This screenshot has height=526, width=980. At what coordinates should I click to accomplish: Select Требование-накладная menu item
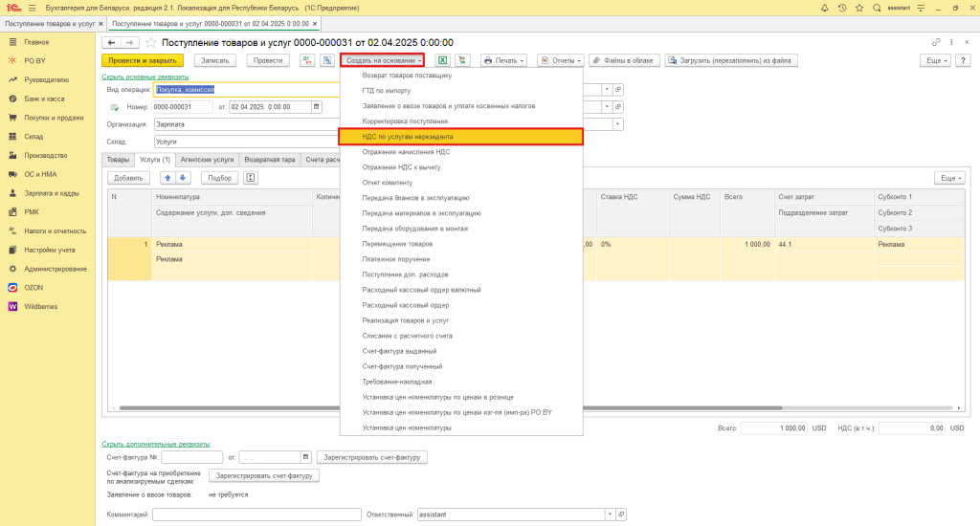coord(460,382)
